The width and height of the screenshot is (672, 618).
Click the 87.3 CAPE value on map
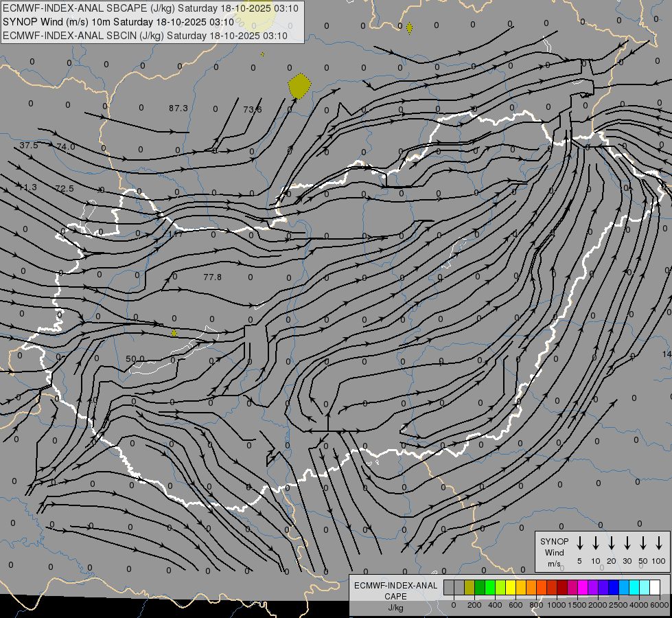[x=178, y=108]
